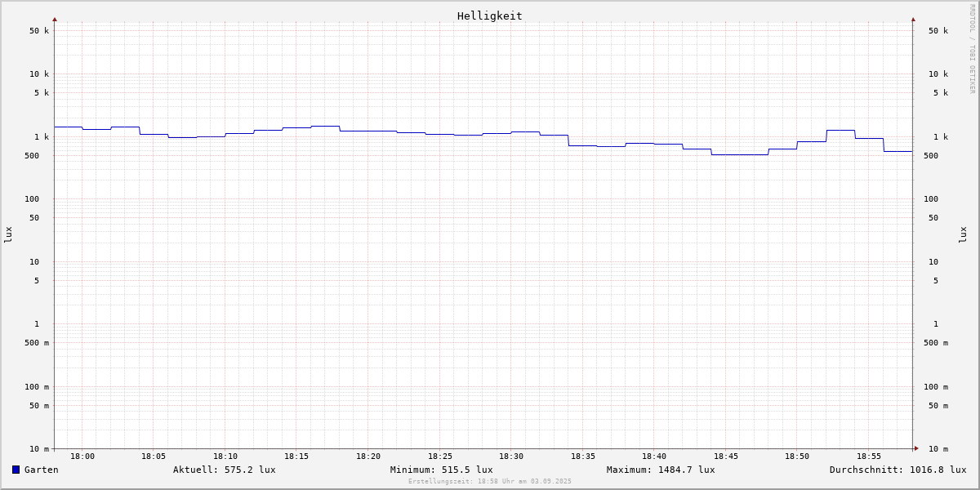Viewport: 980px width, 490px height.
Task: Click the Erstellungszeit timestamp footer text
Action: [x=490, y=482]
